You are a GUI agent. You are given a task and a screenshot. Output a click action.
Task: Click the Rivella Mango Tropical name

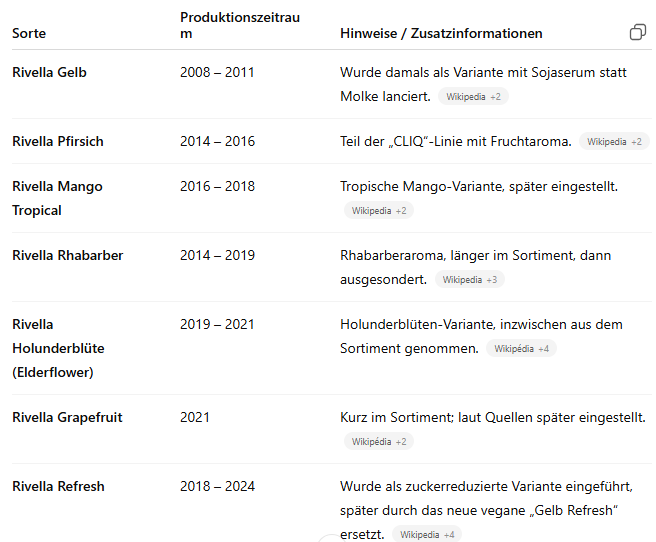point(57,198)
